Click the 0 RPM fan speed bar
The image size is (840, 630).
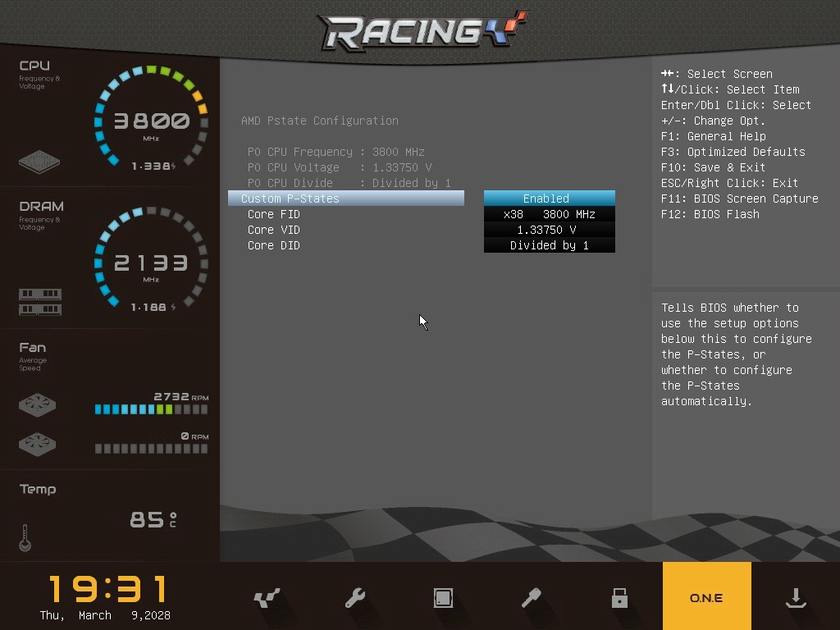click(x=151, y=449)
